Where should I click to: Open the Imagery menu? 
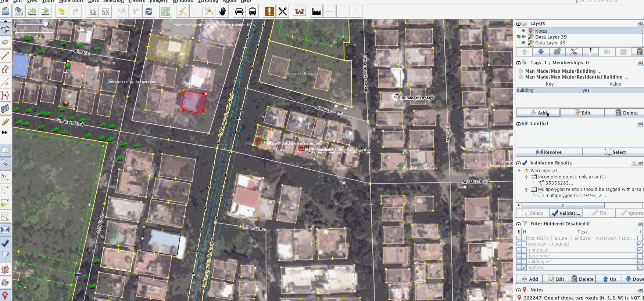click(x=158, y=1)
